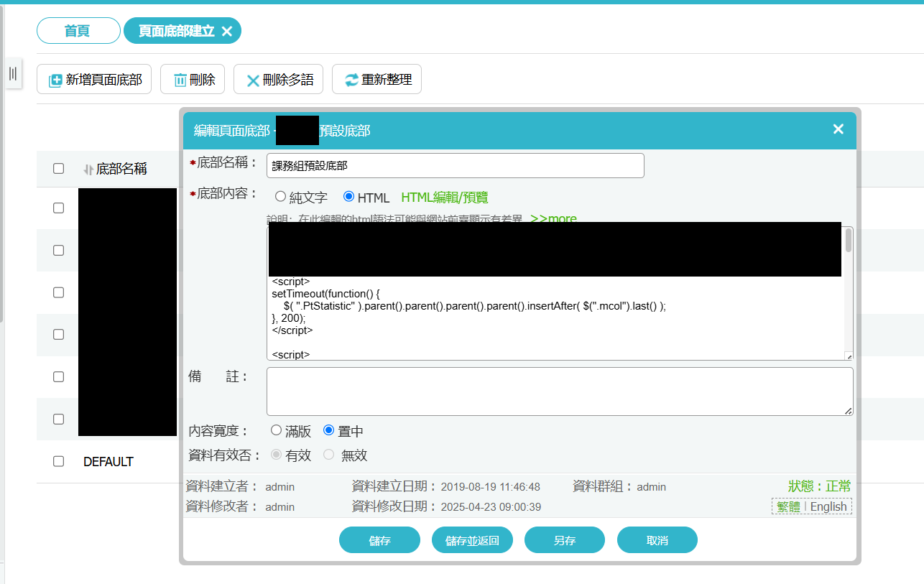Close the 頁面底部建立 tab with X
This screenshot has width=924, height=584.
227,31
